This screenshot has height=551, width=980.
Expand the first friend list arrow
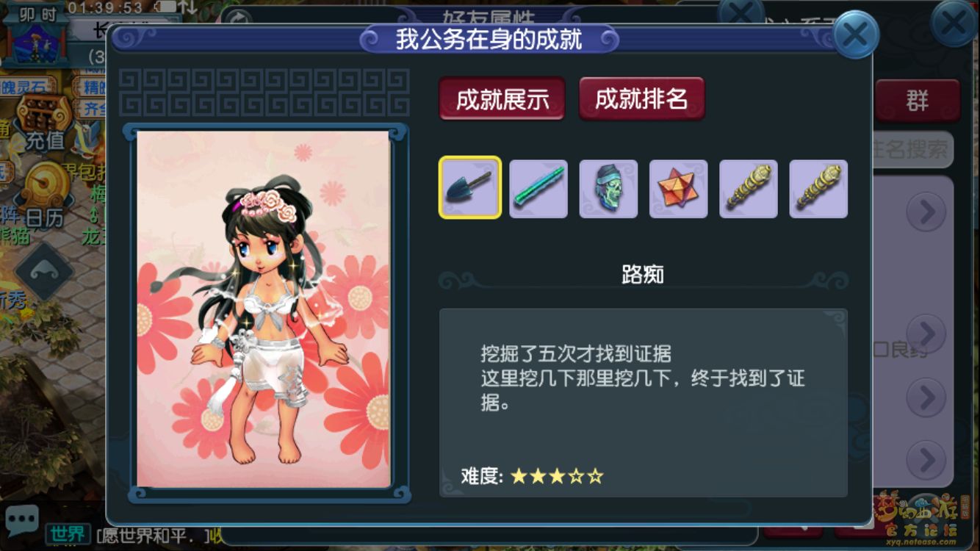click(926, 212)
